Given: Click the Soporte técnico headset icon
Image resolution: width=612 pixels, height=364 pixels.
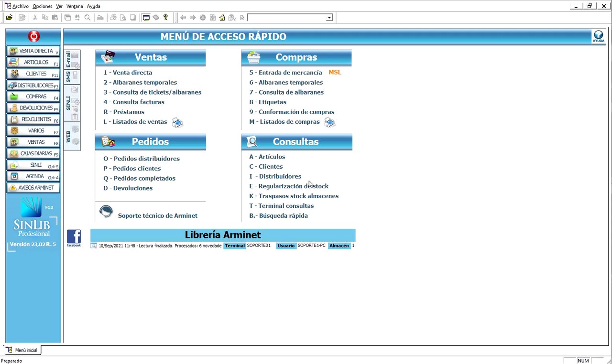Looking at the screenshot, I should [106, 212].
